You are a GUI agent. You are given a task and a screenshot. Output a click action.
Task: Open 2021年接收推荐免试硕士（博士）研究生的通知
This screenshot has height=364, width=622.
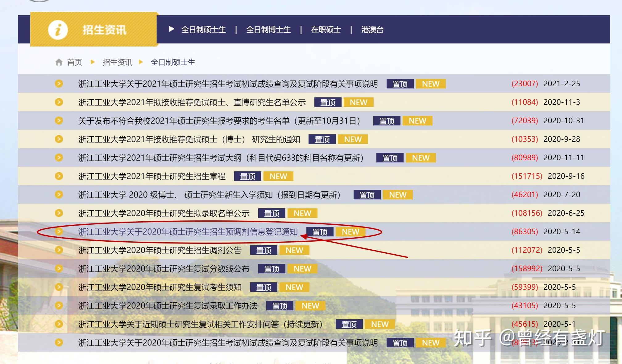pos(189,139)
